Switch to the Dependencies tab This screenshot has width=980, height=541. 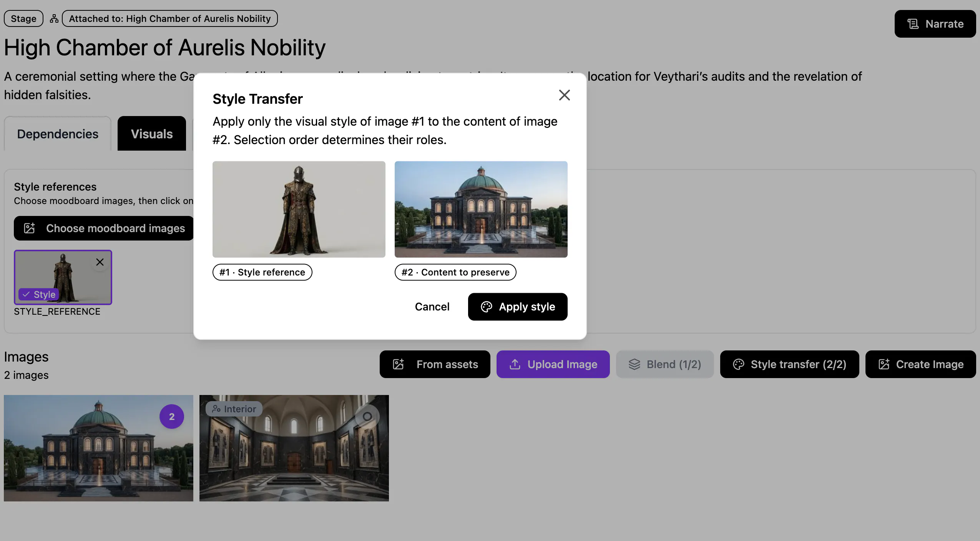tap(58, 134)
